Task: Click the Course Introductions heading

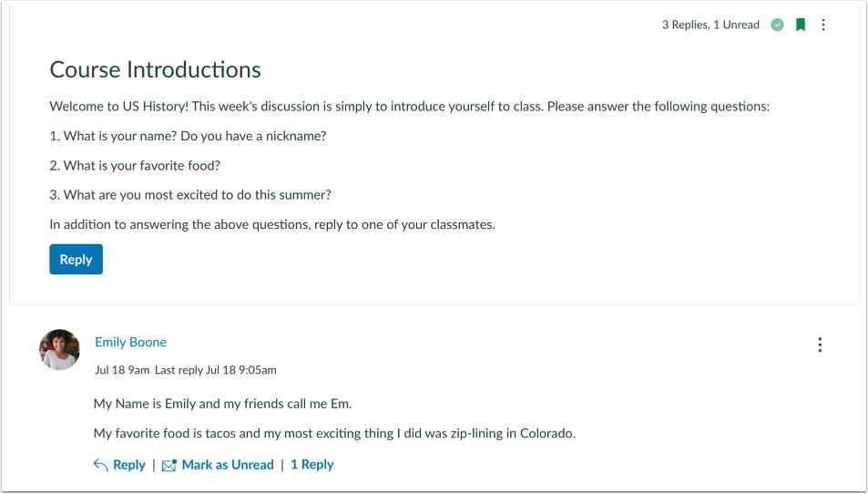Action: click(155, 70)
